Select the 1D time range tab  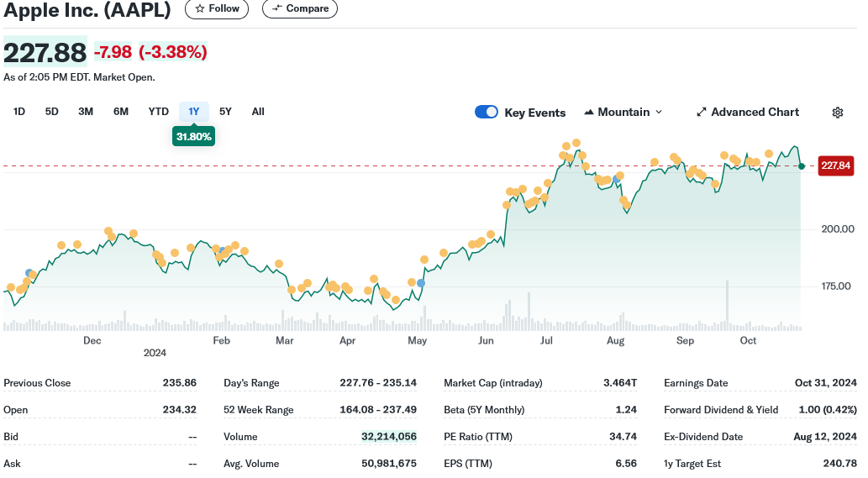[x=19, y=112]
